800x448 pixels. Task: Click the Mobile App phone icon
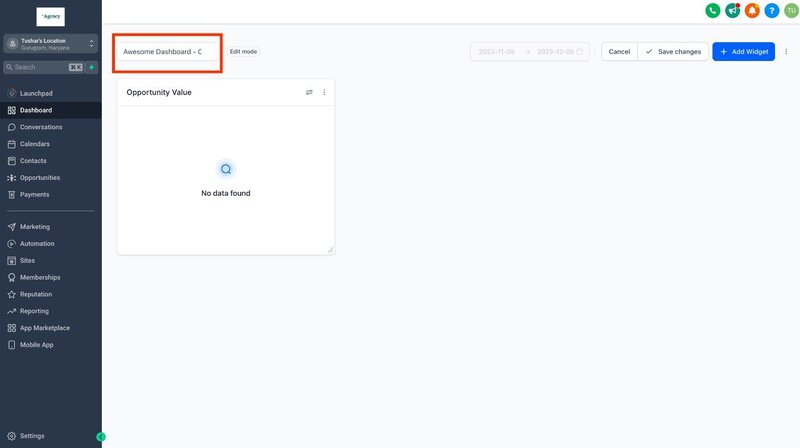pos(12,344)
